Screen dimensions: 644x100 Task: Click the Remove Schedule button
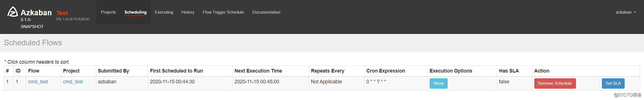555,83
